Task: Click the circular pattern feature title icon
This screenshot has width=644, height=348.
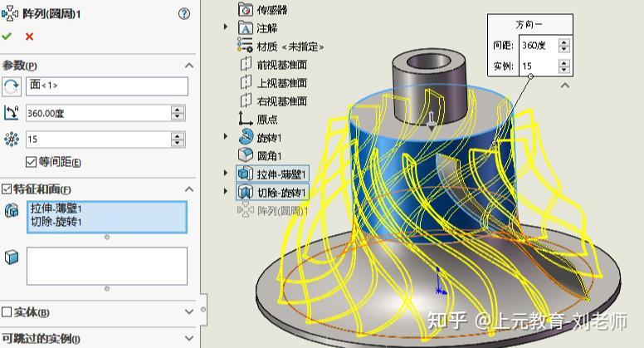Action: pyautogui.click(x=10, y=13)
